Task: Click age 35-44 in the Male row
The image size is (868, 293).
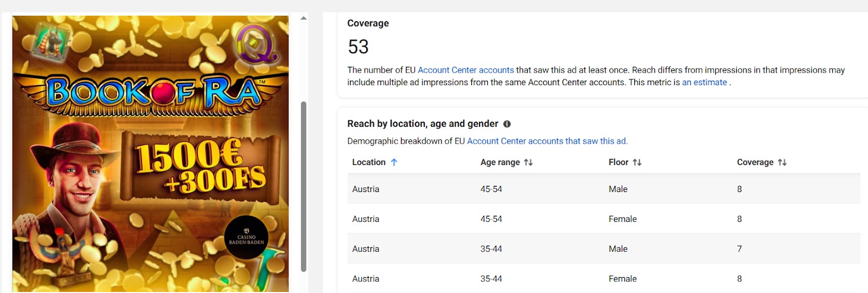Action: point(491,249)
